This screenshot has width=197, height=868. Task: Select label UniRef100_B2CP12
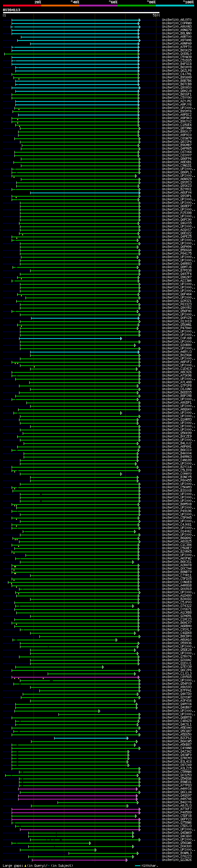pos(177,738)
